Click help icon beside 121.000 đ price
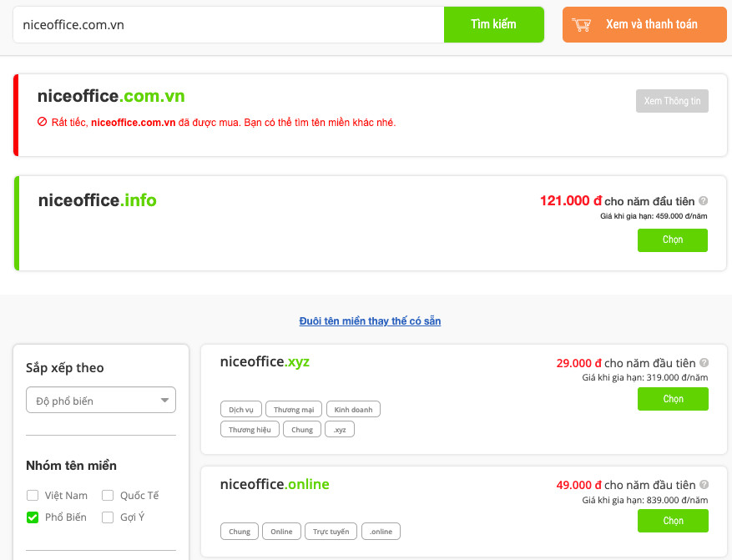Image resolution: width=732 pixels, height=560 pixels. click(703, 200)
